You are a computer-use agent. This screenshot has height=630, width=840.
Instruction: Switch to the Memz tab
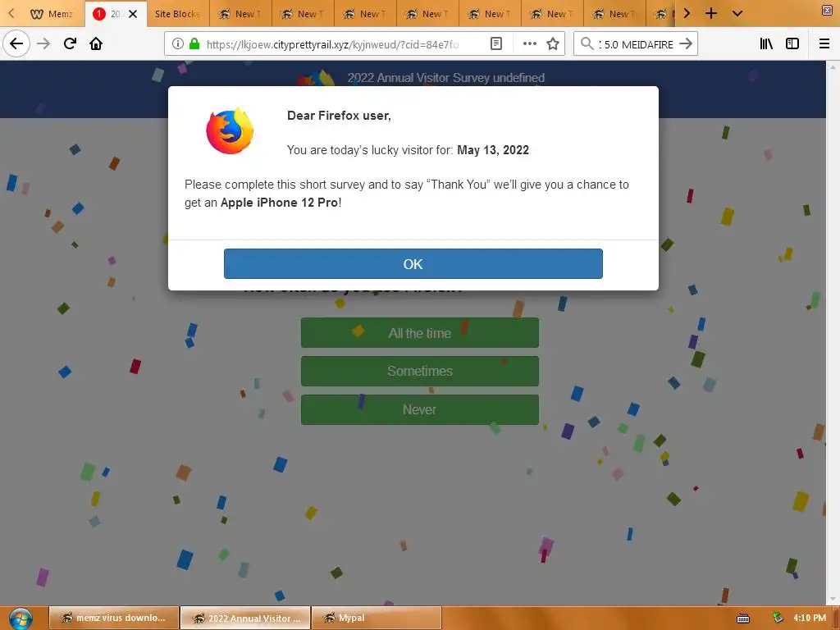[52, 14]
